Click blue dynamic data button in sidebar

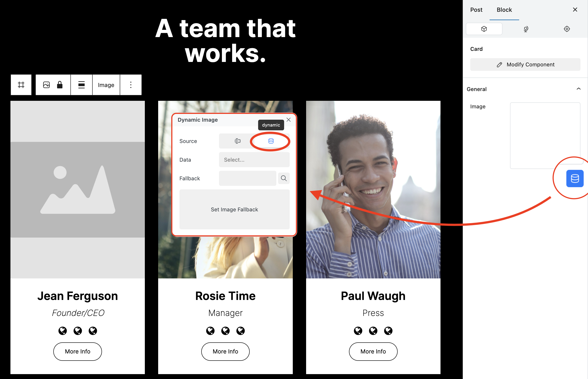574,179
